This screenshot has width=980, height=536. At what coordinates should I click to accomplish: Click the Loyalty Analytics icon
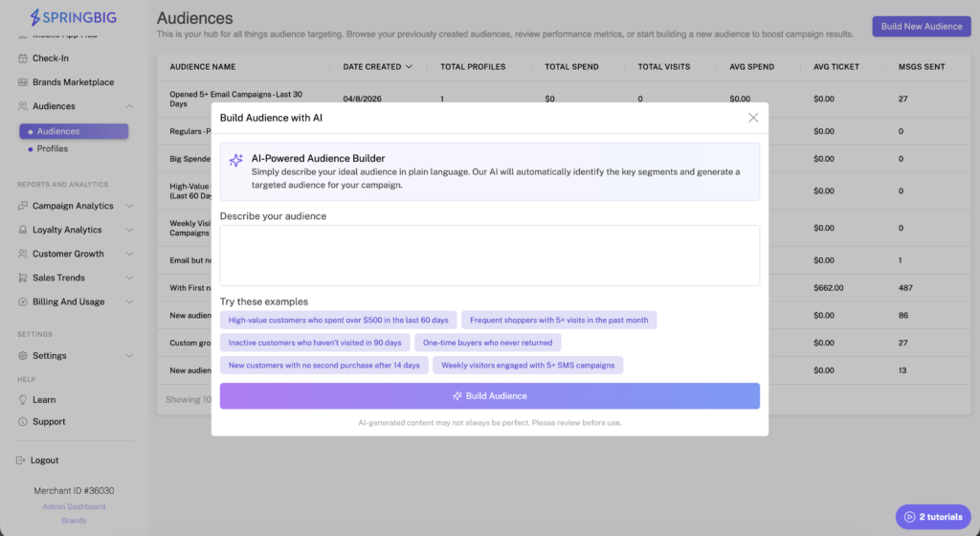23,230
